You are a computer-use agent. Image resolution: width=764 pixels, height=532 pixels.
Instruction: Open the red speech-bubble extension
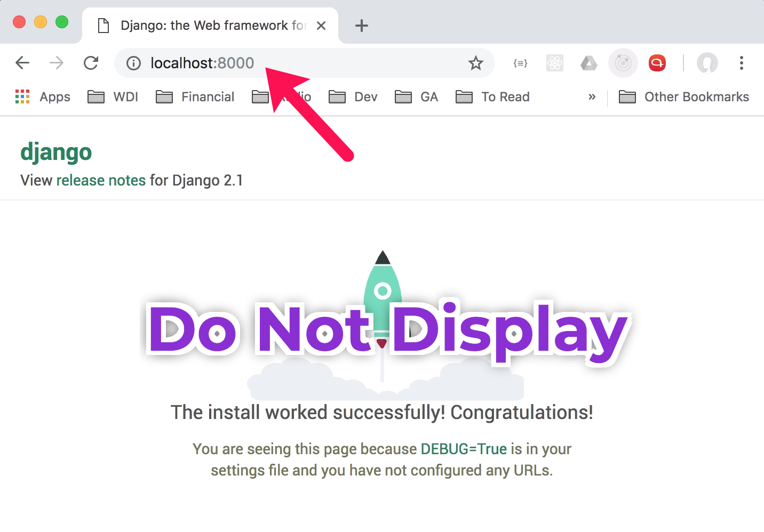point(657,63)
